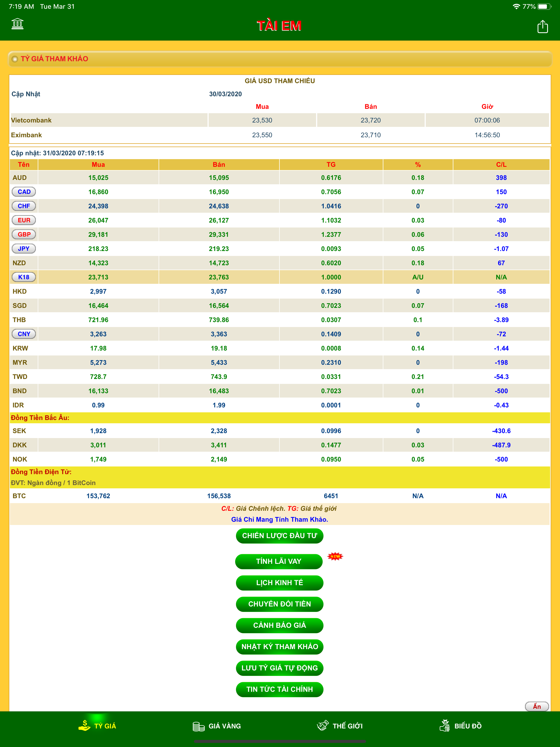Switch to the Biểu Đồ tab

460,725
